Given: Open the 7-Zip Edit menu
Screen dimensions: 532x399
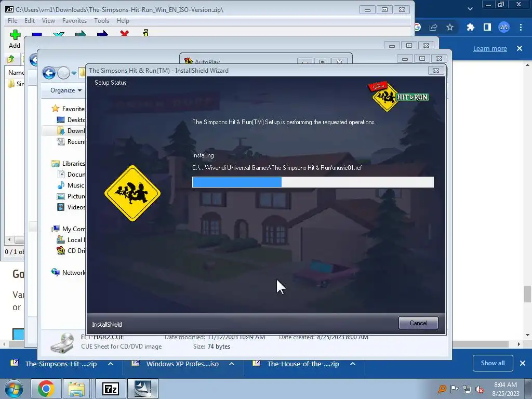Looking at the screenshot, I should pos(30,21).
